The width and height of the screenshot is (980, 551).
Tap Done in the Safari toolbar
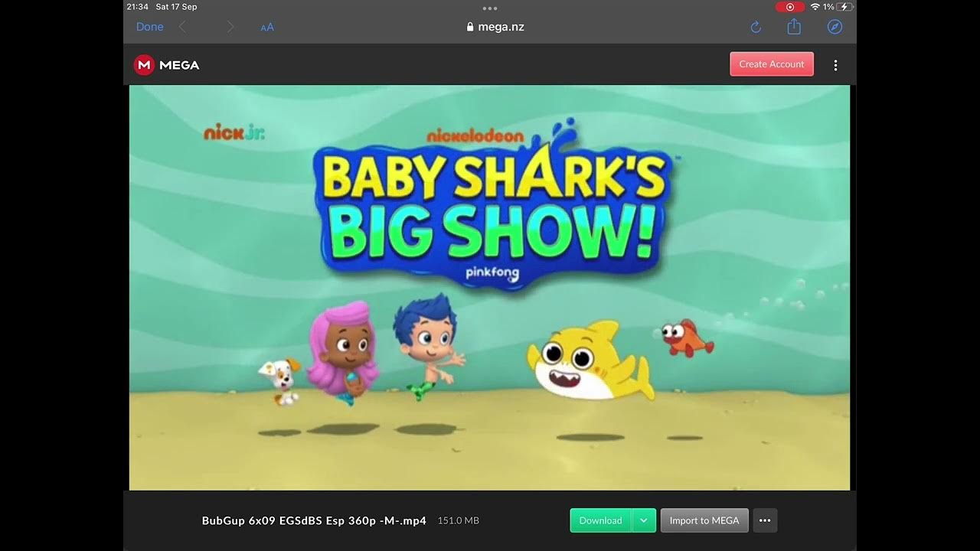[149, 27]
